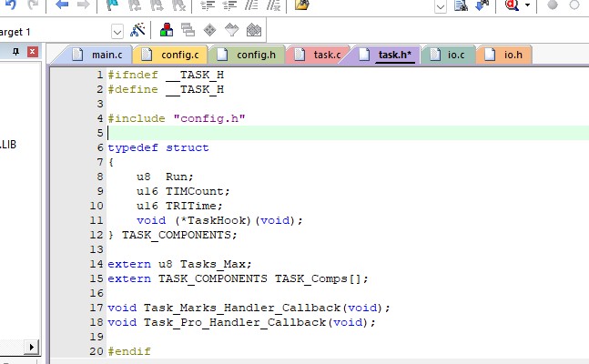Open Options for Target with the magic wand icon

138,31
